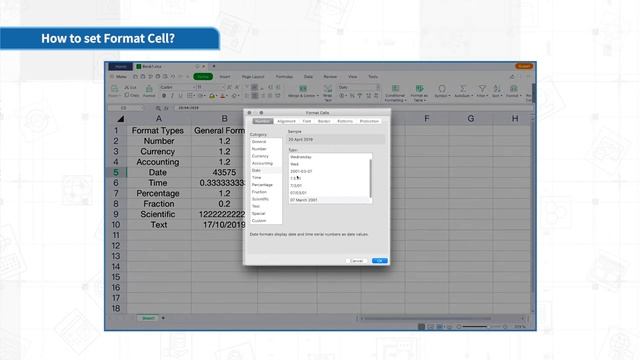640x360 pixels.
Task: Switch to the Data ribbon tab
Action: click(x=308, y=76)
